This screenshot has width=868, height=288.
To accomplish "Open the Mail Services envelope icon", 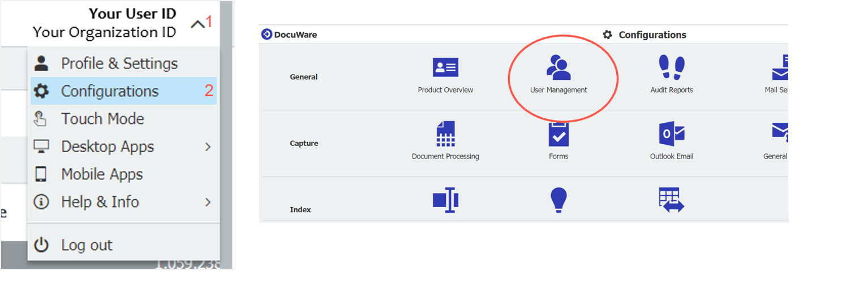I will (780, 68).
